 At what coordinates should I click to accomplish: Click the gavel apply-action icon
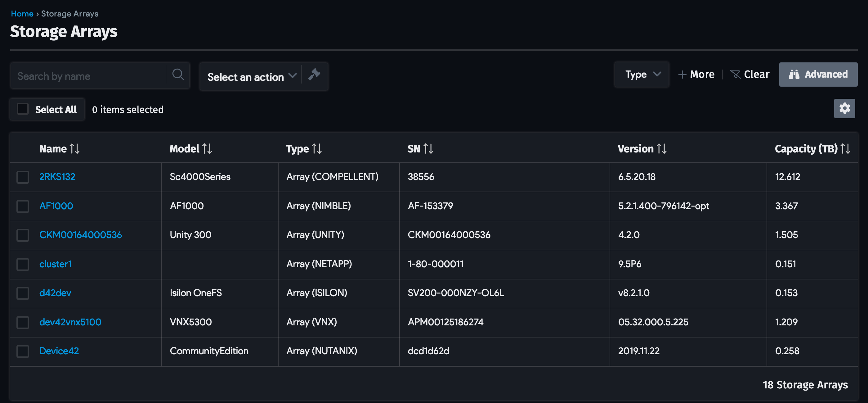(314, 75)
